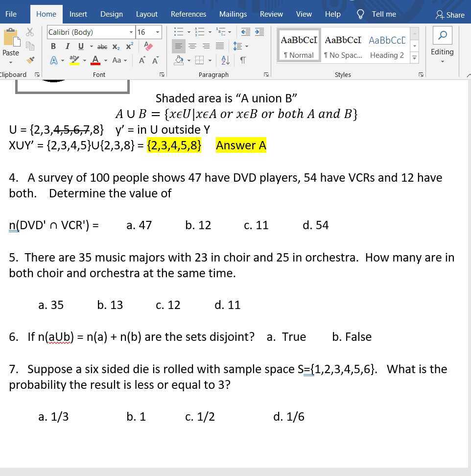Switch to the Design tab
471x476 pixels.
coord(111,14)
